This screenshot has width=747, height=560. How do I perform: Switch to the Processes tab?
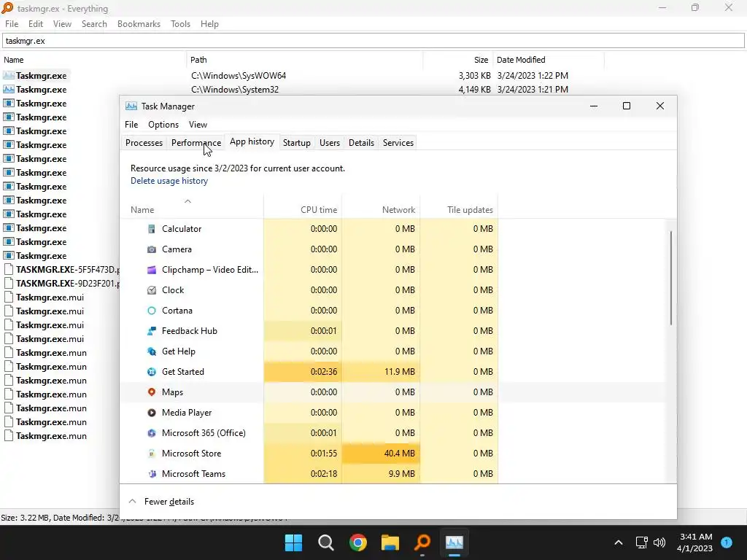[144, 143]
